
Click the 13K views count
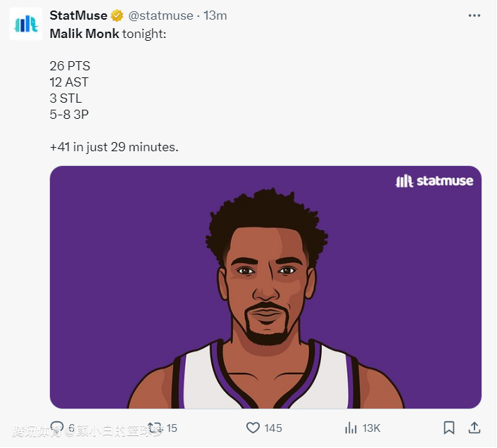(x=371, y=428)
